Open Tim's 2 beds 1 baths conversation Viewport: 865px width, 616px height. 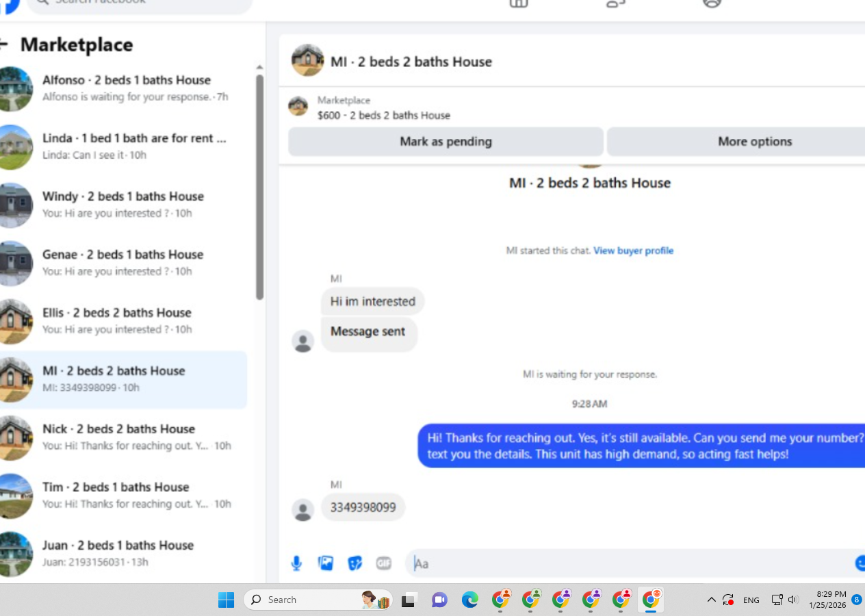(x=123, y=496)
